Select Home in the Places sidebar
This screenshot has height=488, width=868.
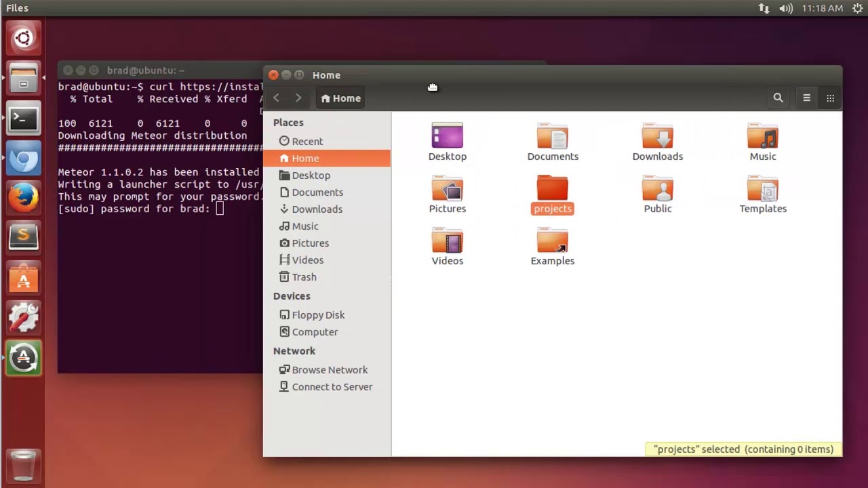(x=327, y=158)
